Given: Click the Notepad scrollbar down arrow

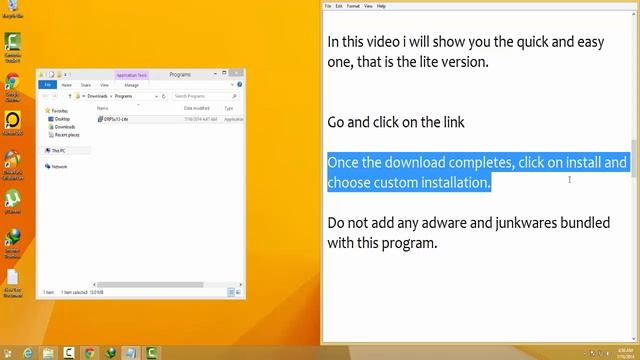Looking at the screenshot, I should [x=633, y=339].
